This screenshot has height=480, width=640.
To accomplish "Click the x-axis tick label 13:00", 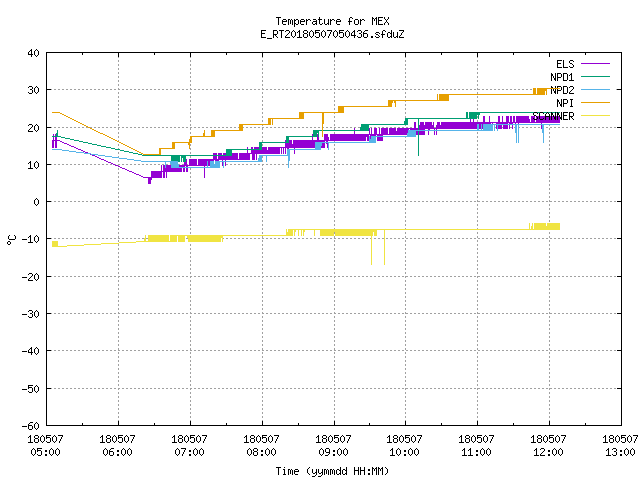I will (x=620, y=452).
